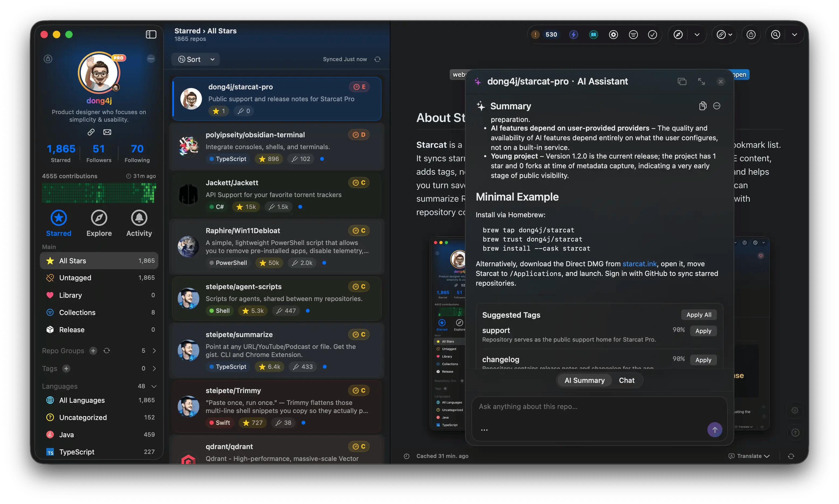Toggle the sidebar panel icon
This screenshot has height=504, width=839.
tap(151, 34)
